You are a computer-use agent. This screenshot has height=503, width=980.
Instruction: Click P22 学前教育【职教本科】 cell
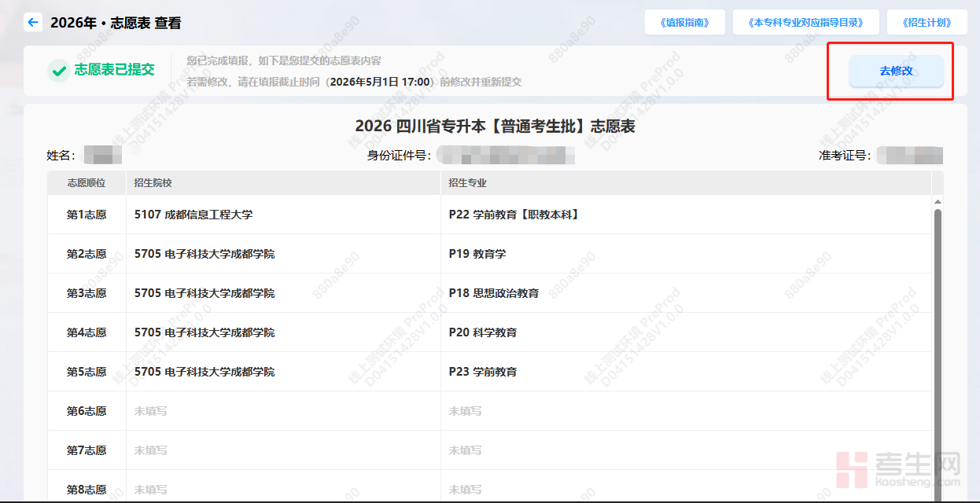point(514,215)
